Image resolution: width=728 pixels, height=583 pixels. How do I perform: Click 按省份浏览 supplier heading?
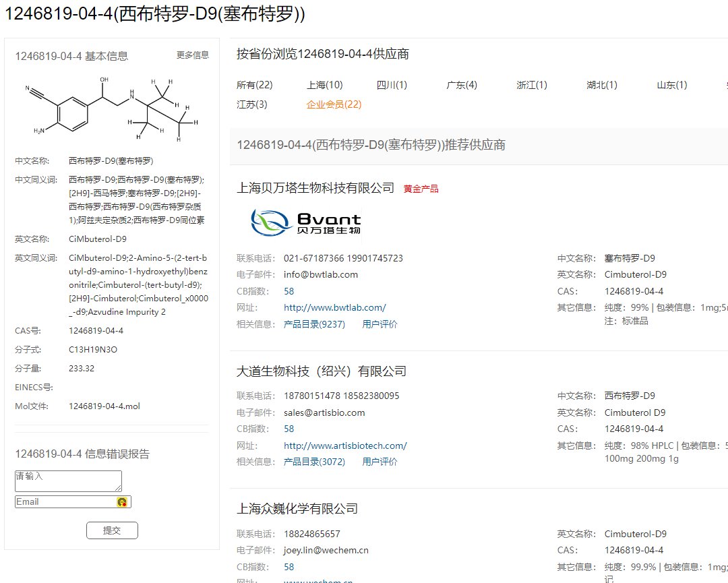click(x=323, y=54)
